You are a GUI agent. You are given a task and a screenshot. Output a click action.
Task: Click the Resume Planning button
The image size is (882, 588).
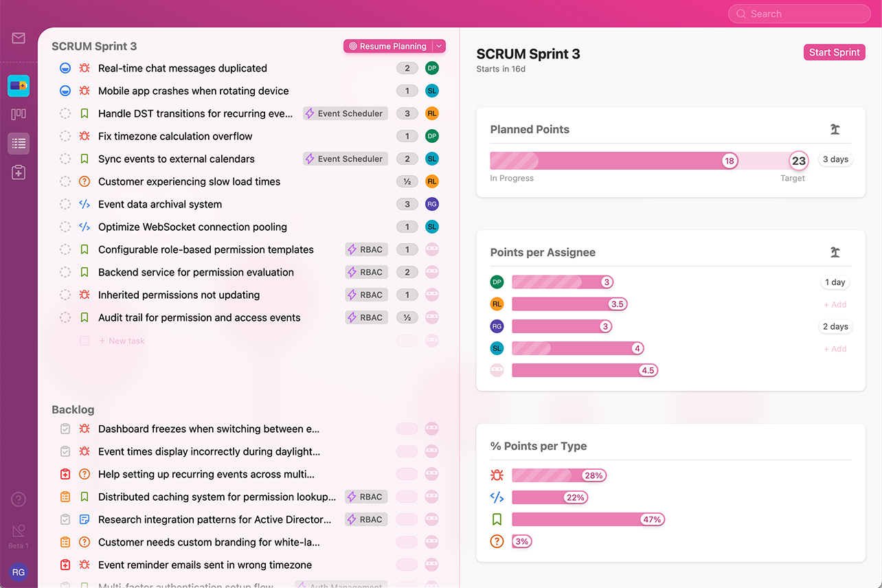388,46
